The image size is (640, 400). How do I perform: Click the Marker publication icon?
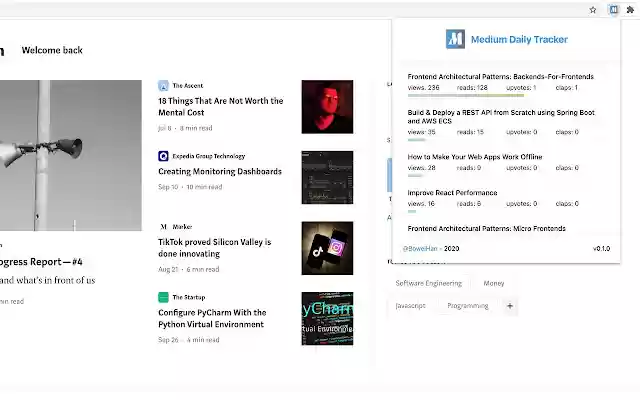tap(163, 227)
